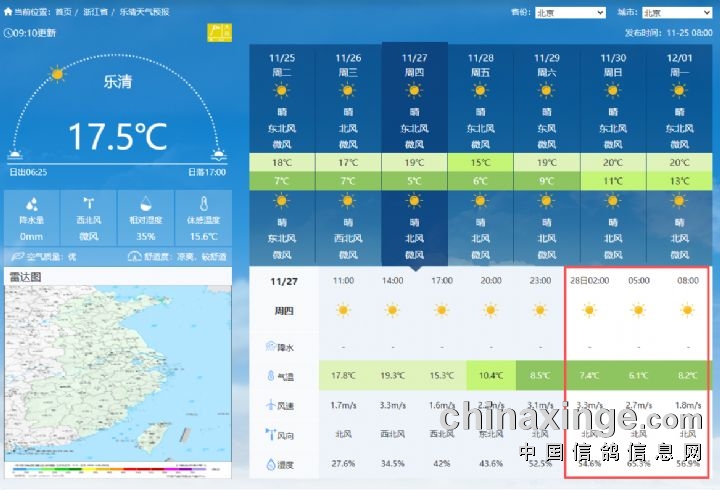
Task: Click the comfort level (舒适度) gauge icon
Action: [134, 256]
